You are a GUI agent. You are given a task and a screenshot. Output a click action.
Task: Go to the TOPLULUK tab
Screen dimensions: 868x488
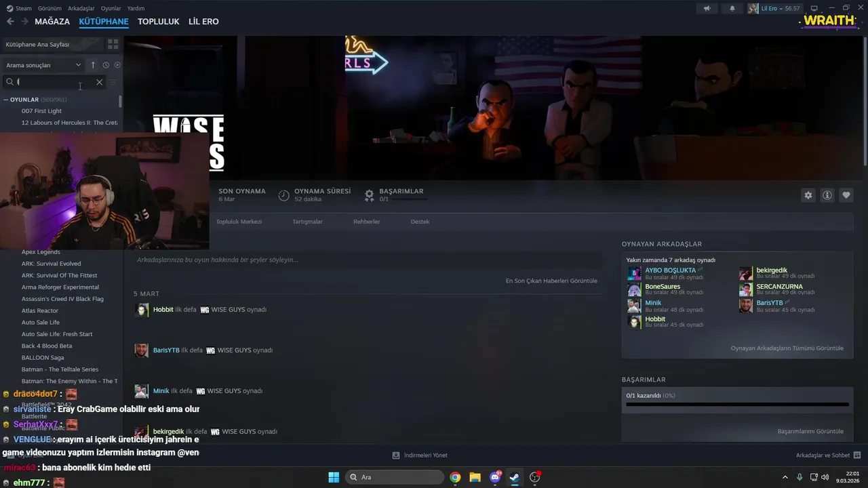tap(159, 22)
